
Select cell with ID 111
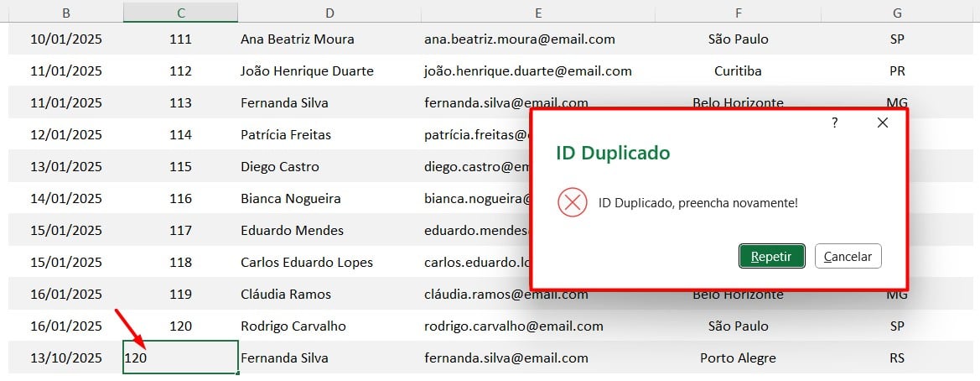point(180,39)
